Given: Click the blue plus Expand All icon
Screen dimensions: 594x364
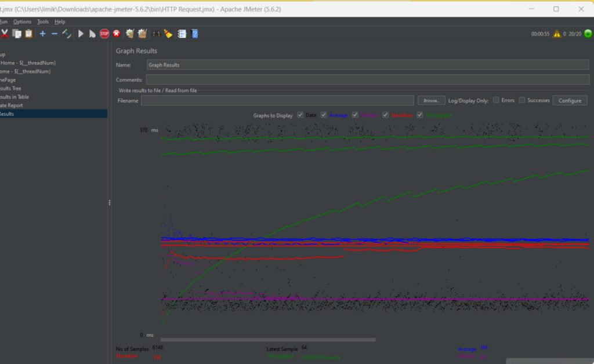Looking at the screenshot, I should (42, 34).
